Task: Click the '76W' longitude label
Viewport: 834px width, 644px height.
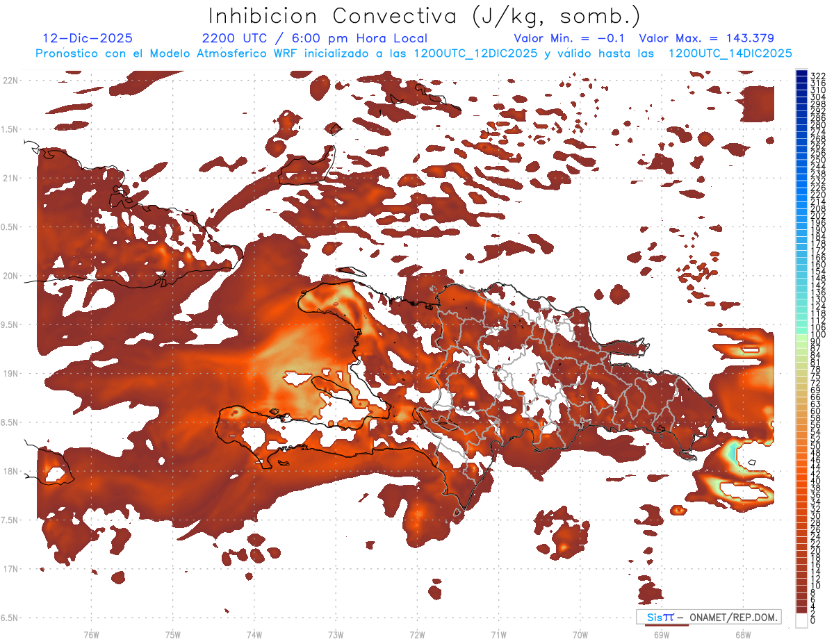Action: point(91,634)
